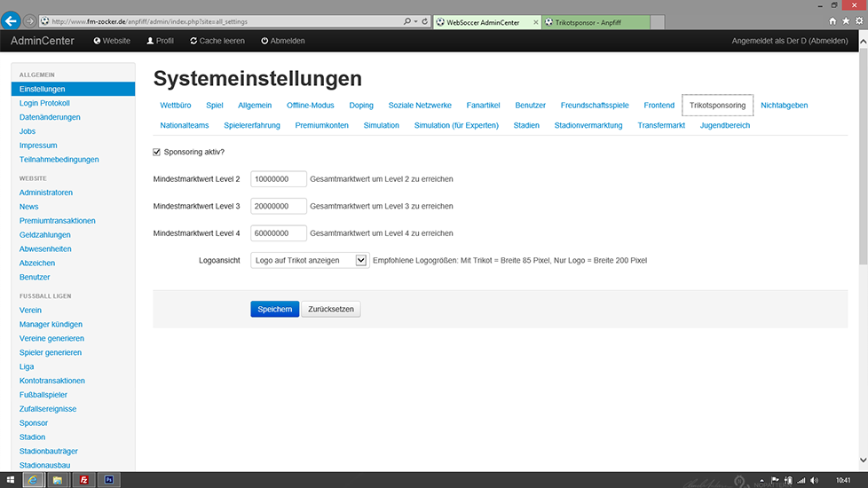The image size is (868, 488).
Task: Switch to the Nichtabgeben settings tab
Action: point(784,106)
